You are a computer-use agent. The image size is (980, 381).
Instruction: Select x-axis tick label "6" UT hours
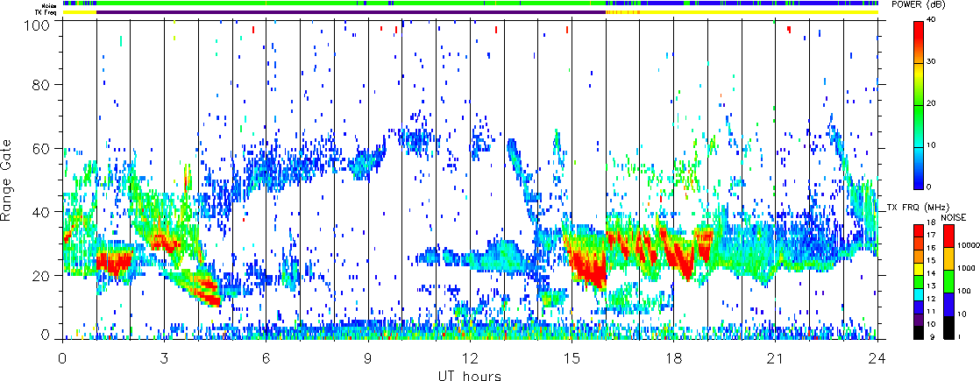click(x=266, y=358)
